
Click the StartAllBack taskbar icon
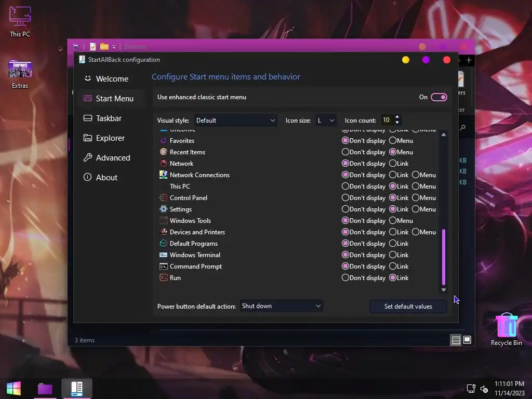point(77,389)
